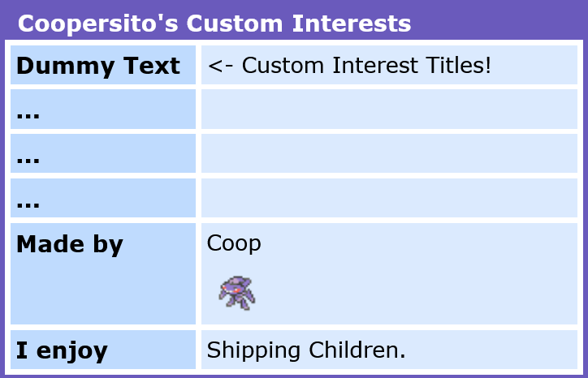The height and width of the screenshot is (378, 588).
Task: Select the first ellipsis title cell
Action: (103, 109)
